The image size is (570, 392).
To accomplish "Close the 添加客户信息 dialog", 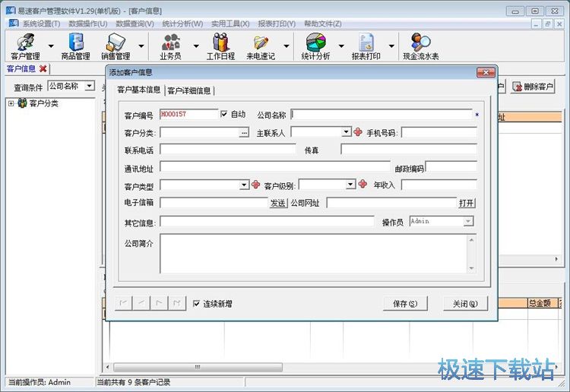I will click(x=486, y=73).
